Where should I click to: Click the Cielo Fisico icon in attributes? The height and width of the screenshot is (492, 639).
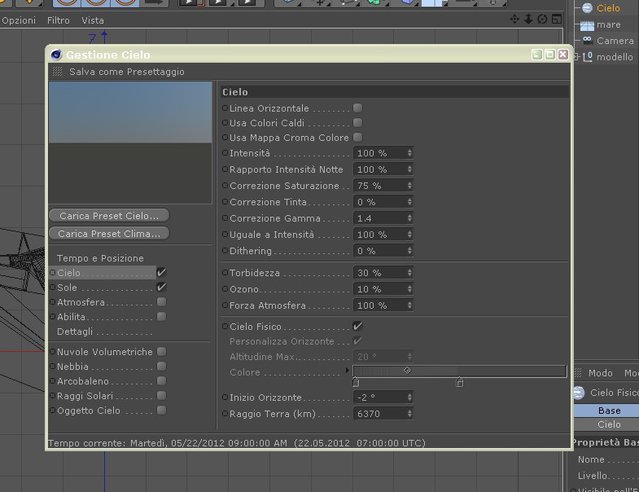pos(579,393)
